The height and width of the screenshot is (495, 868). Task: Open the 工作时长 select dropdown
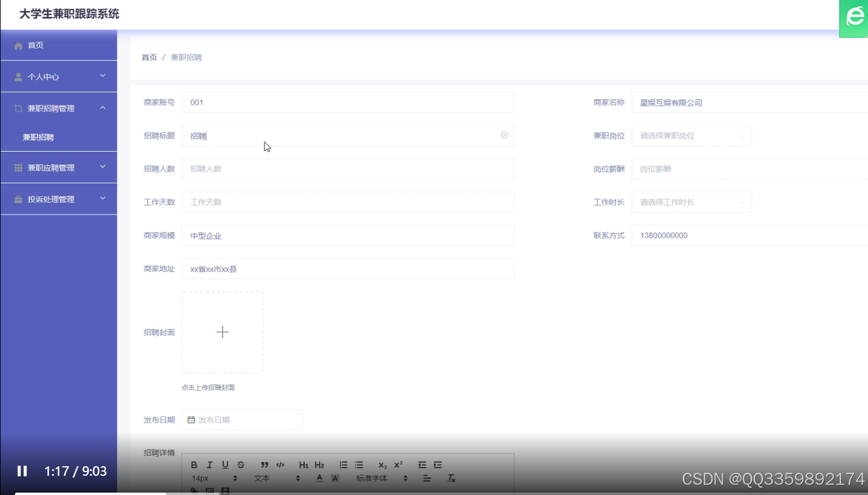coord(692,203)
